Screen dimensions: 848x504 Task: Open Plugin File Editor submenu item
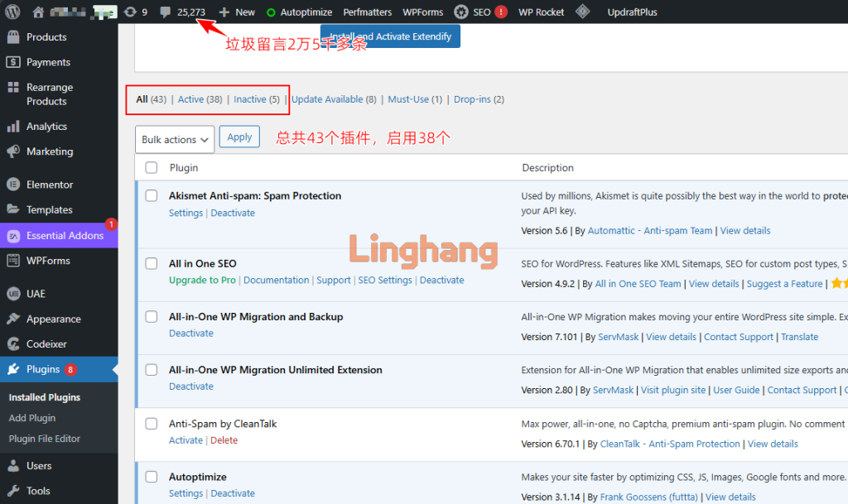coord(45,439)
